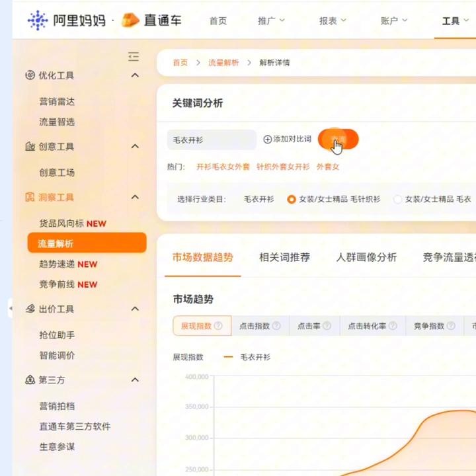This screenshot has height=476, width=476.
Task: Collapse sidebar with the menu fold icon
Action: [134, 56]
